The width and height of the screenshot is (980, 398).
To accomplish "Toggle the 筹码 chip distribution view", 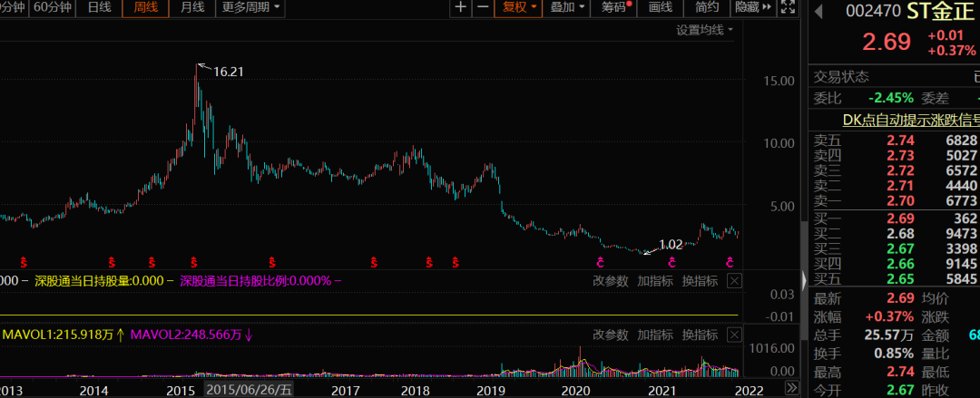I will tap(616, 7).
